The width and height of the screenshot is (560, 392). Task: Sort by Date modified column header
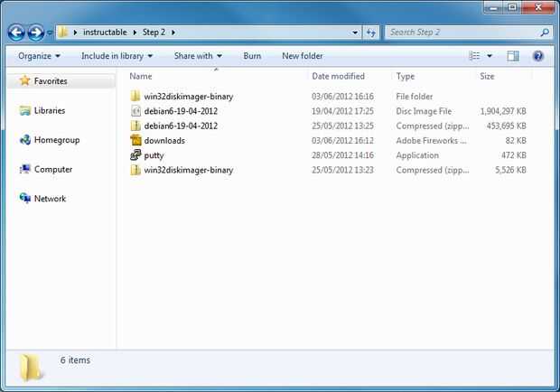[338, 76]
